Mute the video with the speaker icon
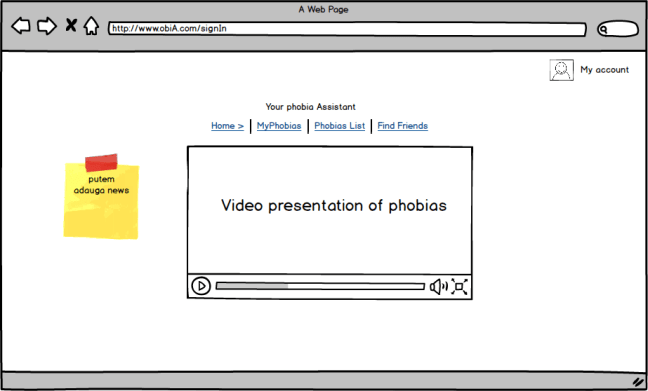The width and height of the screenshot is (648, 391). [438, 286]
